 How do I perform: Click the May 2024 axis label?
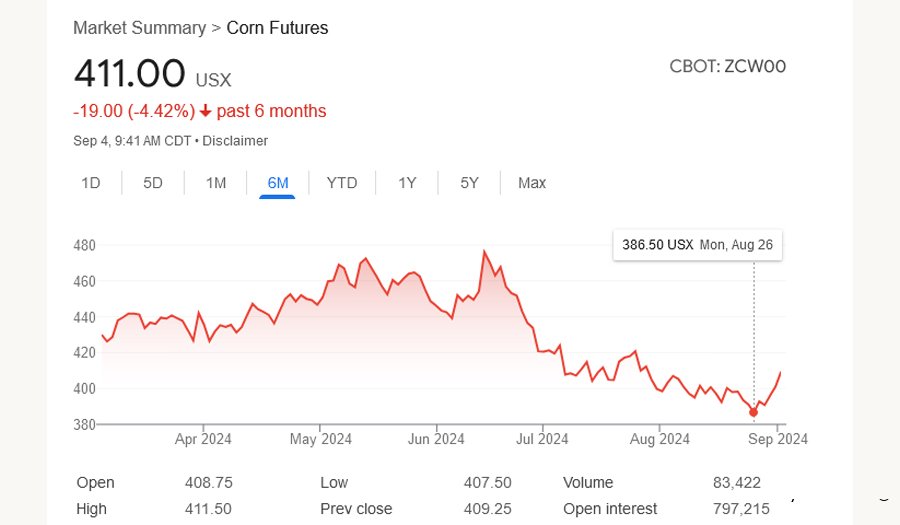coord(320,439)
